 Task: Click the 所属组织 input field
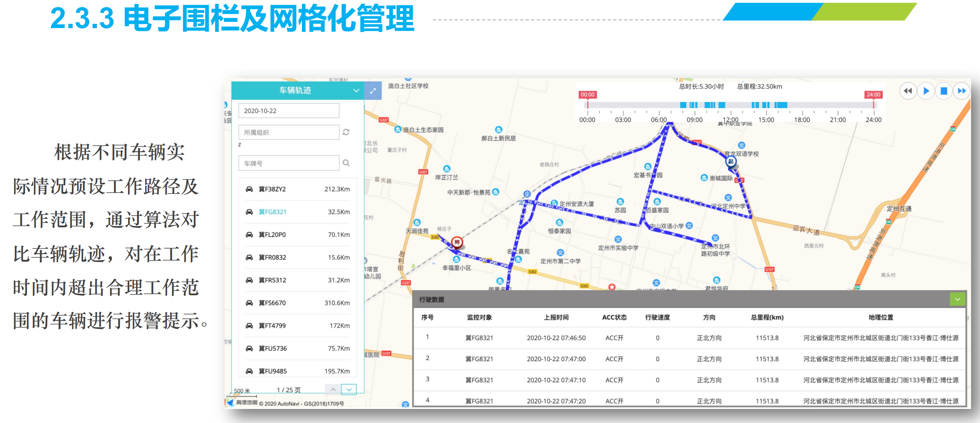[x=289, y=132]
